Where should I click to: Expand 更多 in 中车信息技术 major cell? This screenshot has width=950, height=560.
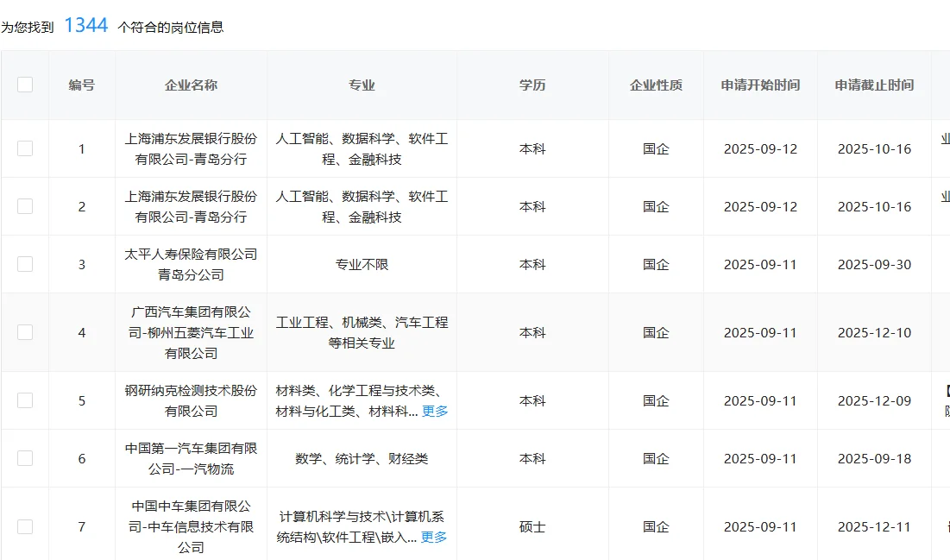[434, 537]
